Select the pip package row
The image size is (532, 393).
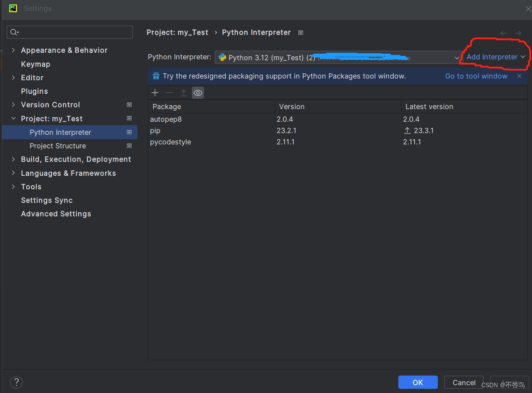338,130
